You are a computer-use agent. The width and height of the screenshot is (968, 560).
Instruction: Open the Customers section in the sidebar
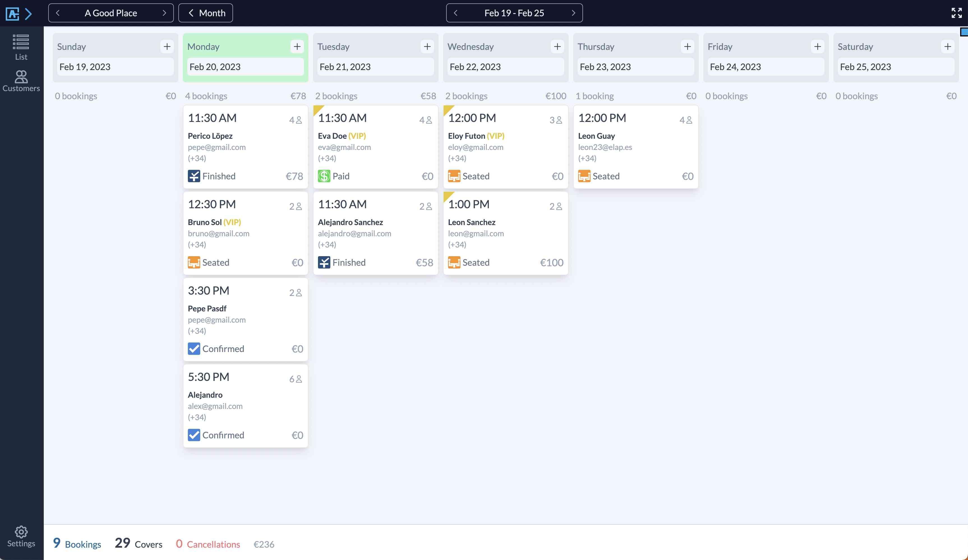tap(21, 81)
